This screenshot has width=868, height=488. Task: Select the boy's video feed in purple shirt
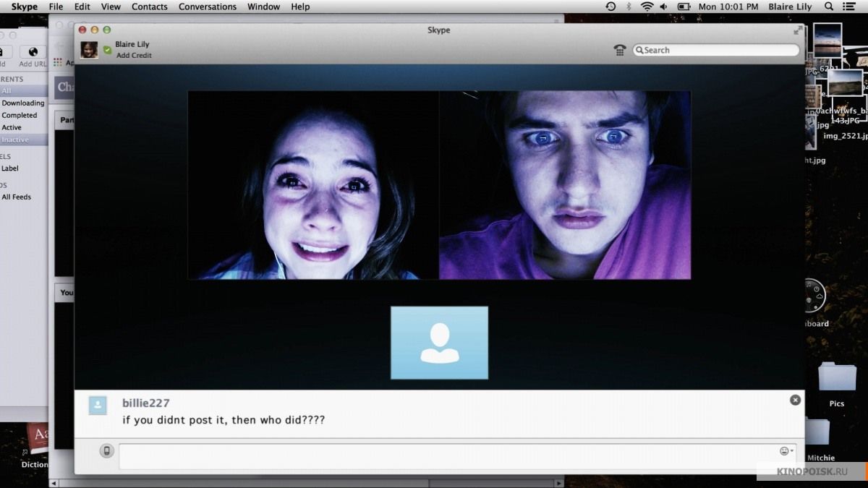coord(565,184)
